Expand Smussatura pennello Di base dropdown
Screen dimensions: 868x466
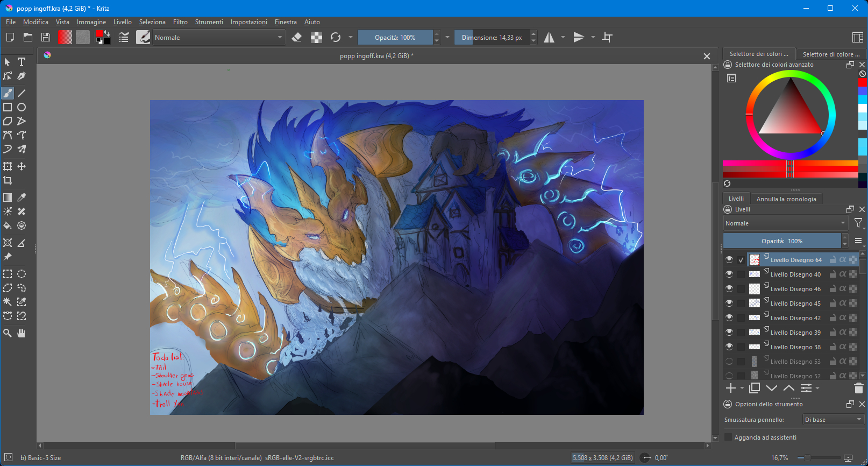click(x=833, y=420)
